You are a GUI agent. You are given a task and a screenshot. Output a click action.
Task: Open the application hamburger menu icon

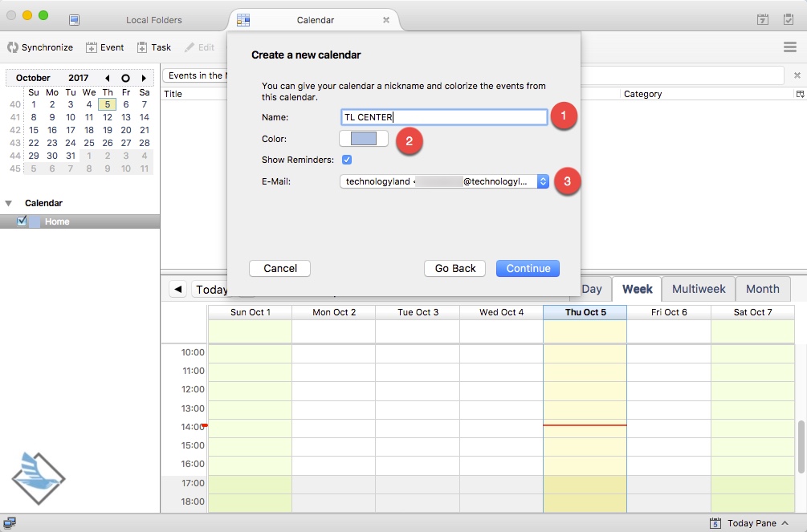click(x=790, y=46)
